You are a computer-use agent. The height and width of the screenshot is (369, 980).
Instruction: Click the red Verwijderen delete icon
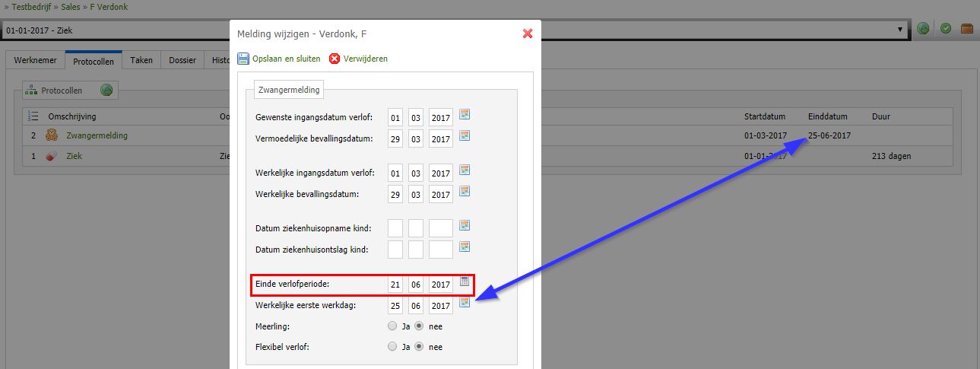335,59
